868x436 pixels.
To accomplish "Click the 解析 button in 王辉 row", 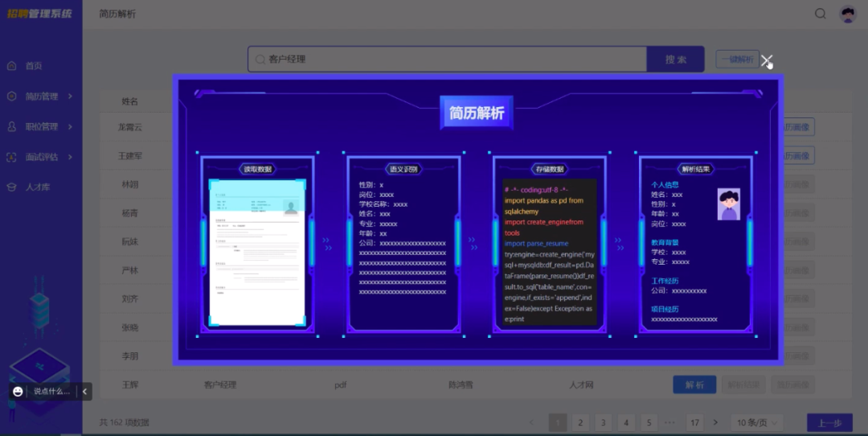I will pyautogui.click(x=694, y=385).
